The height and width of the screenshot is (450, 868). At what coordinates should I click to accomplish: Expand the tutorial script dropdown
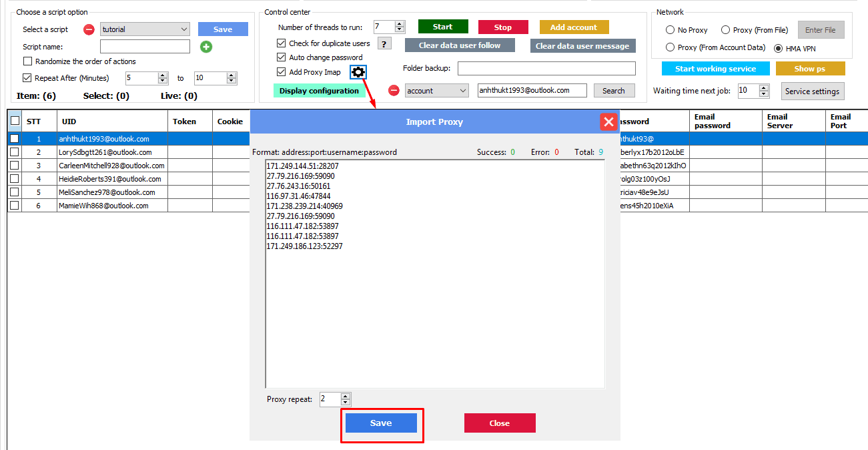point(184,29)
